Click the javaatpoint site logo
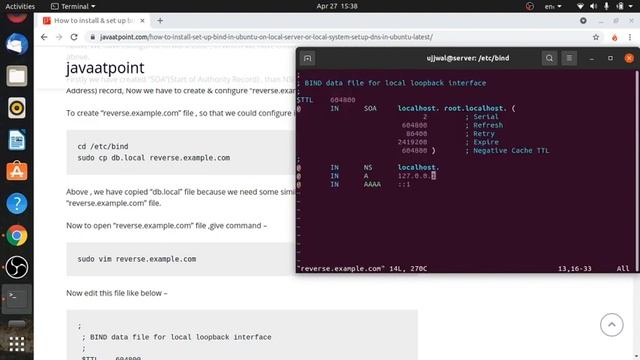640x360 pixels. [105, 68]
